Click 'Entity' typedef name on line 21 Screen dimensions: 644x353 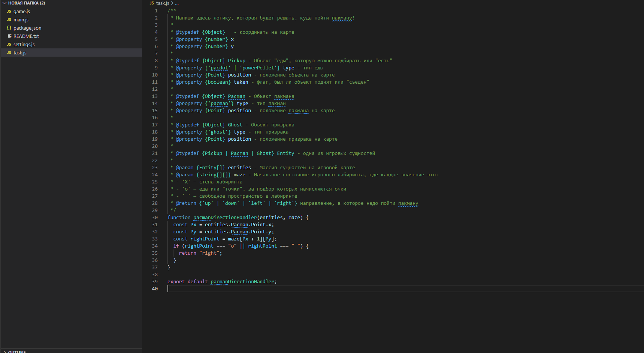point(285,153)
